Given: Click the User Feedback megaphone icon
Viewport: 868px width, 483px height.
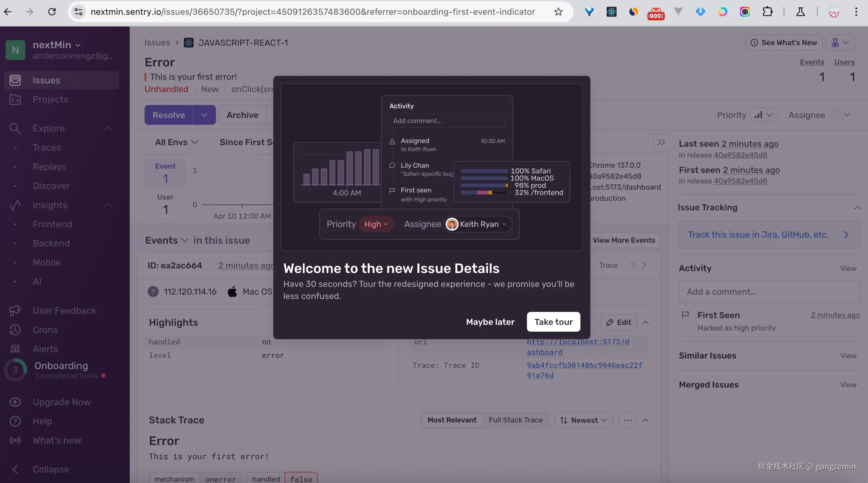Looking at the screenshot, I should 15,311.
